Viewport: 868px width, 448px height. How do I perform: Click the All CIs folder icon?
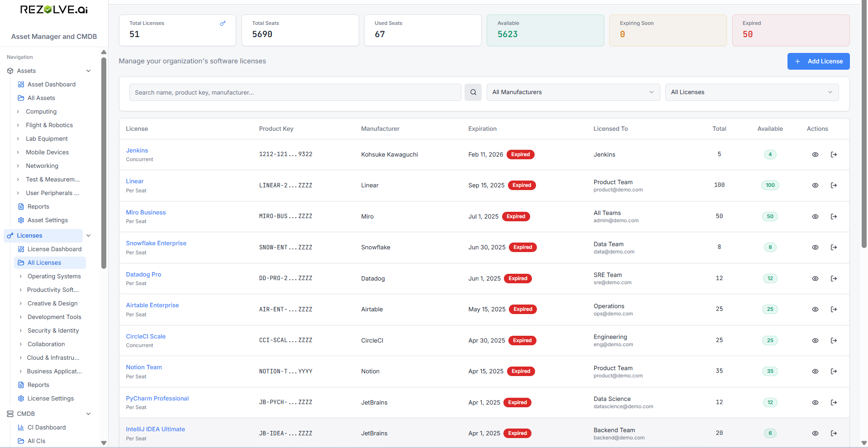point(21,441)
